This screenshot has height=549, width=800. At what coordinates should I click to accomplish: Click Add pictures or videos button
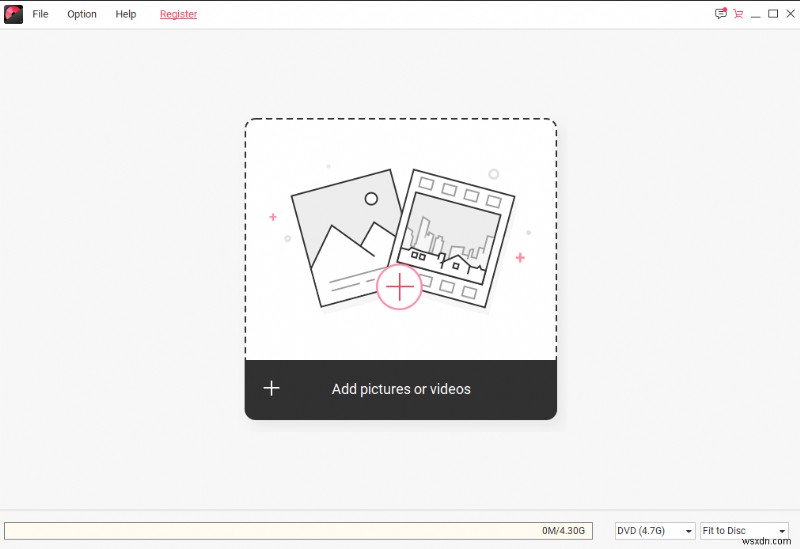[x=401, y=389]
